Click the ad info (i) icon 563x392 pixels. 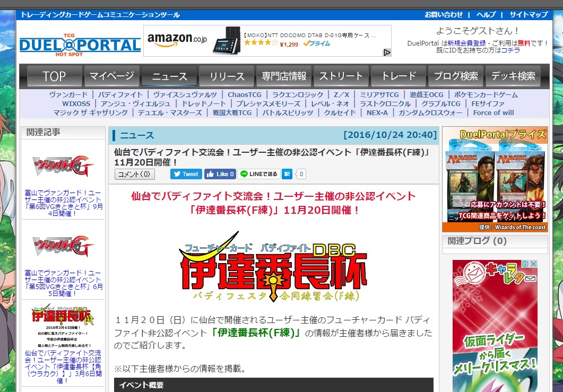(526, 264)
